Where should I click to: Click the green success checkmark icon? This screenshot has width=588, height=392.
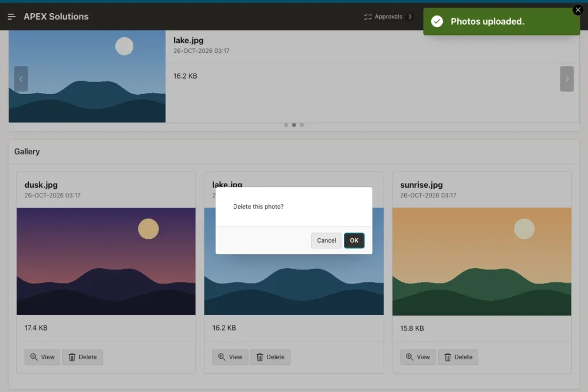coord(437,21)
